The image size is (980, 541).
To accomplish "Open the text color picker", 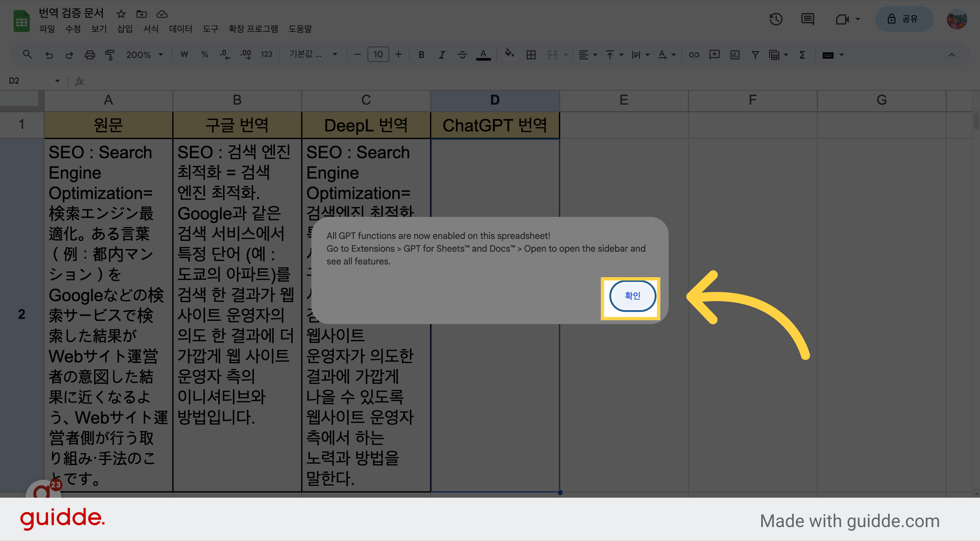I will 483,55.
